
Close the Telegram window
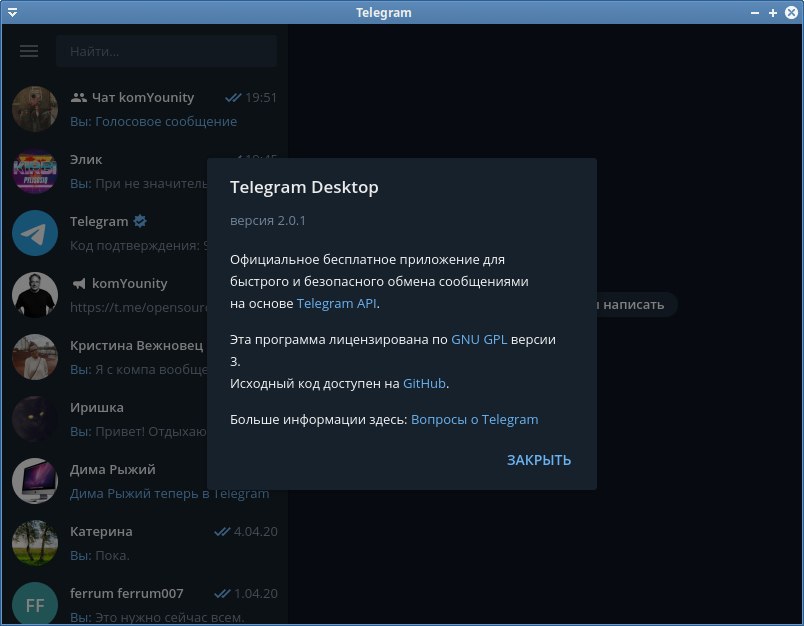(x=791, y=13)
